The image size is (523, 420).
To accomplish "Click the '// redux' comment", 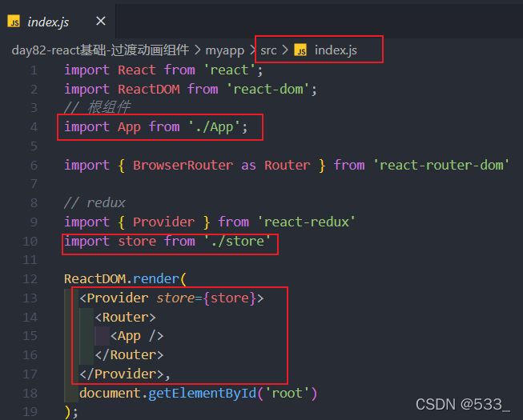I will coord(95,202).
